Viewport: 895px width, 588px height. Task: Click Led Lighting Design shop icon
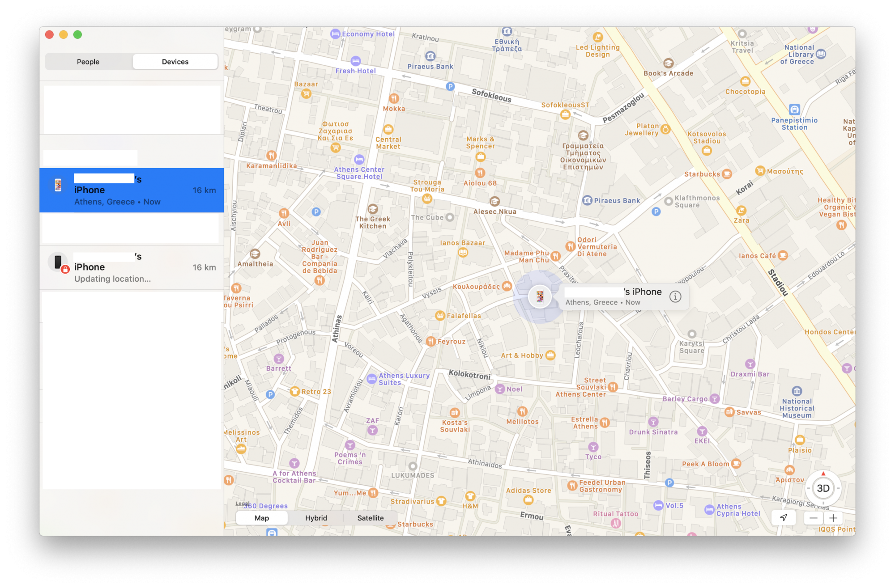598,37
